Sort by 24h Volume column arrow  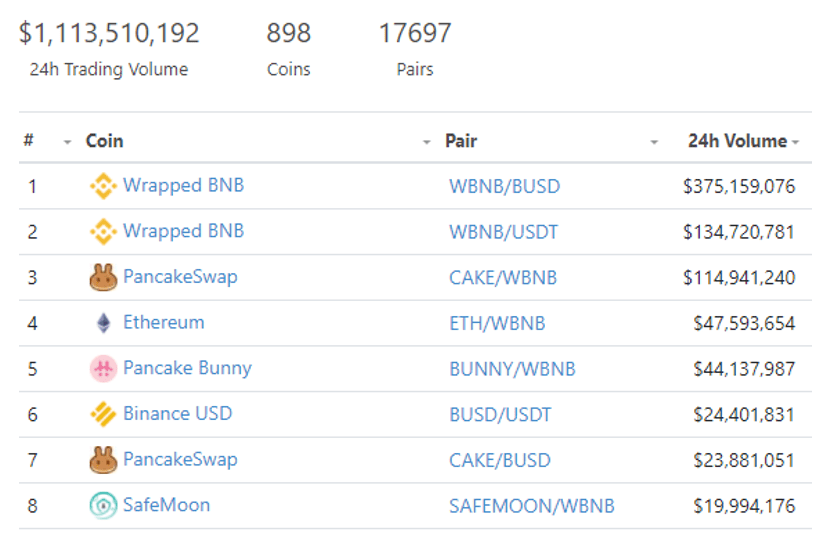795,143
